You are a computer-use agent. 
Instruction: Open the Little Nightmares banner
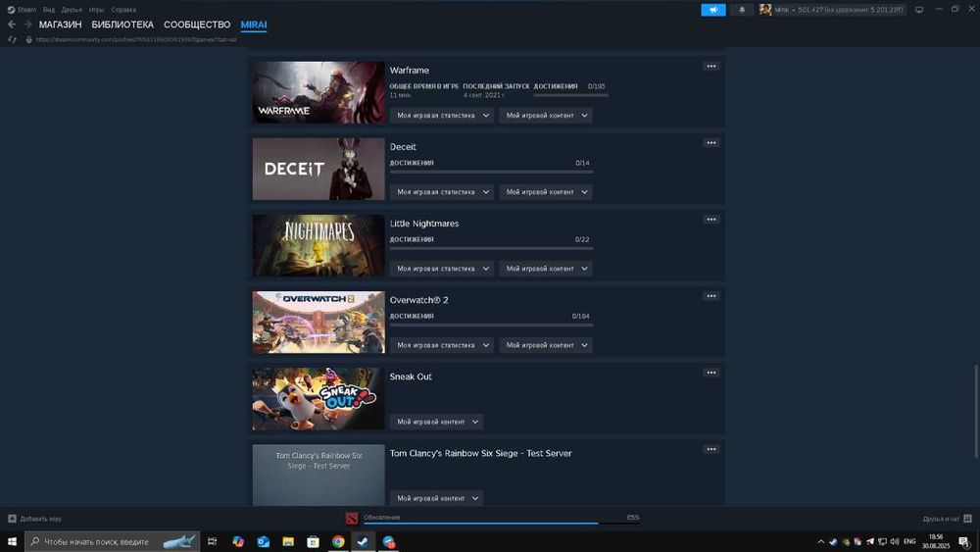click(x=318, y=245)
